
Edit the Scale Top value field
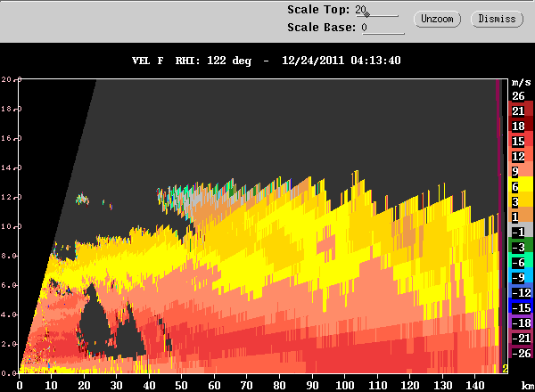(x=376, y=10)
